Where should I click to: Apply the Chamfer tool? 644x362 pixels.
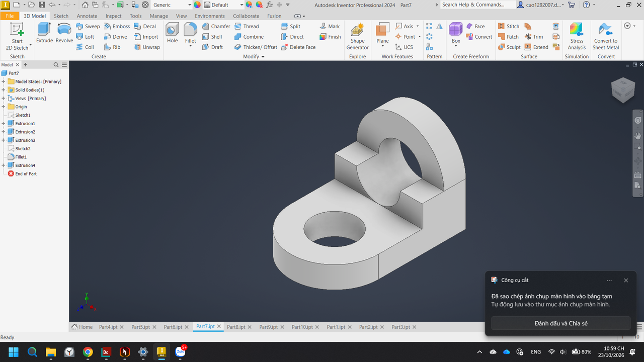tap(216, 26)
